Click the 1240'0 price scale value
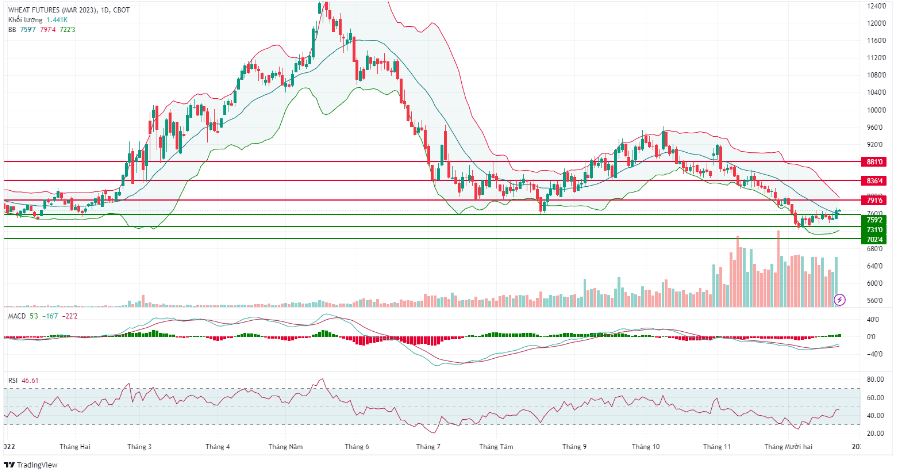 876,6
